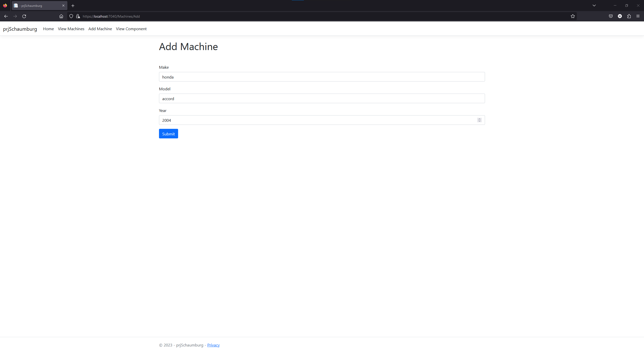Click the Home navigation link
The height and width of the screenshot is (351, 644).
(x=48, y=28)
